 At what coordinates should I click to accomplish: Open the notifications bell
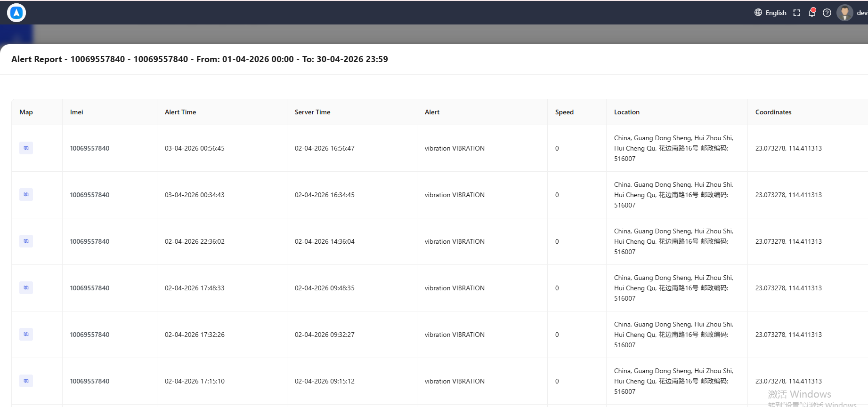tap(812, 13)
